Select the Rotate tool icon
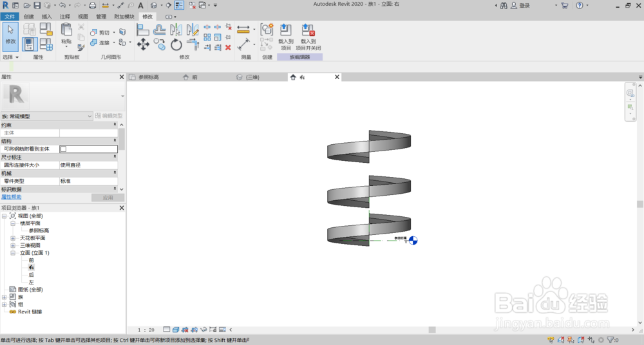Screen dimensions: 644x345 click(x=176, y=44)
